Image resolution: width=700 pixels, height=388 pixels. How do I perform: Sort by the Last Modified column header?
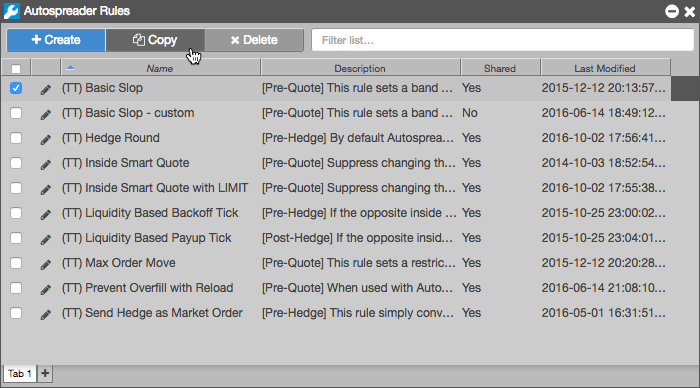coord(605,68)
